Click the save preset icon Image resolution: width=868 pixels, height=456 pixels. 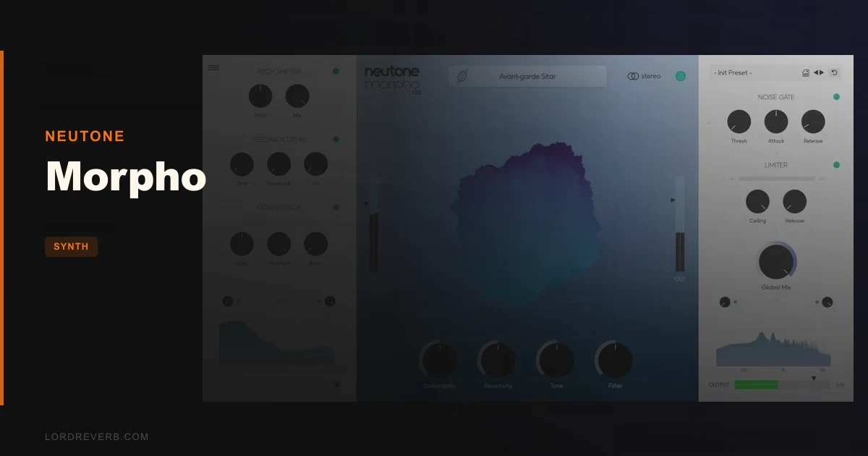[806, 72]
